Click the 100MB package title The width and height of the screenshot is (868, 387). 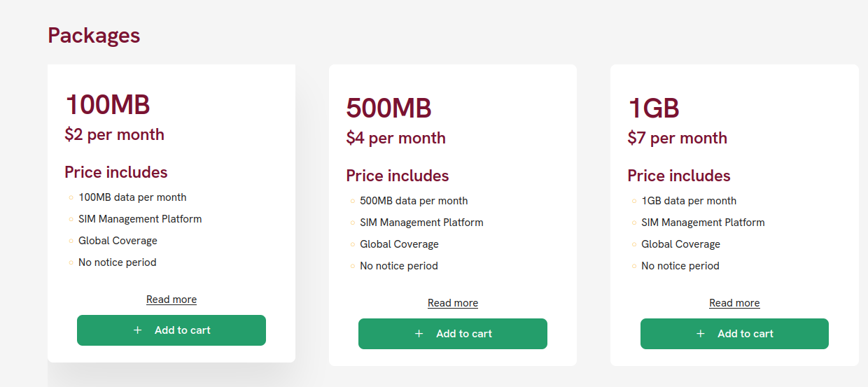[x=107, y=105]
